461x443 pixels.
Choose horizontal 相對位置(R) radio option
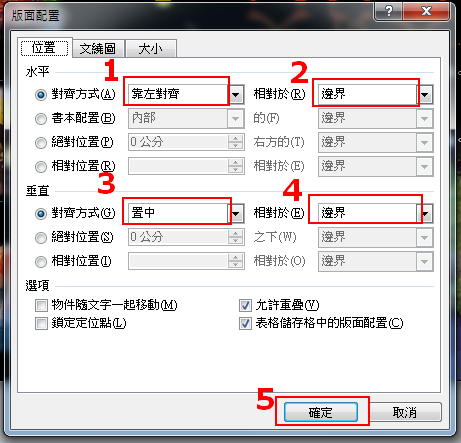[41, 166]
